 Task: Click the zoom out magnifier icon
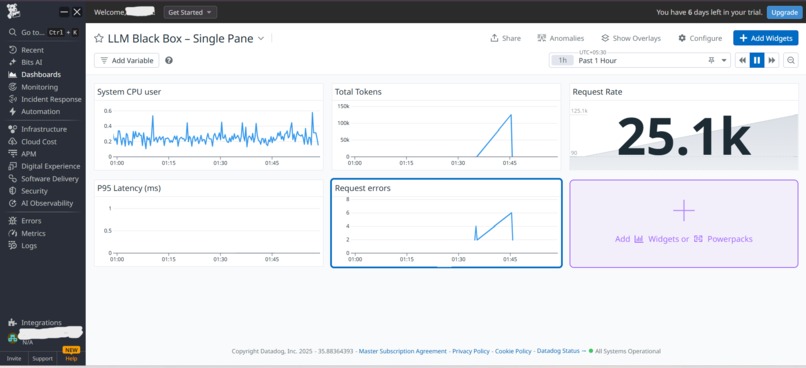tap(791, 60)
